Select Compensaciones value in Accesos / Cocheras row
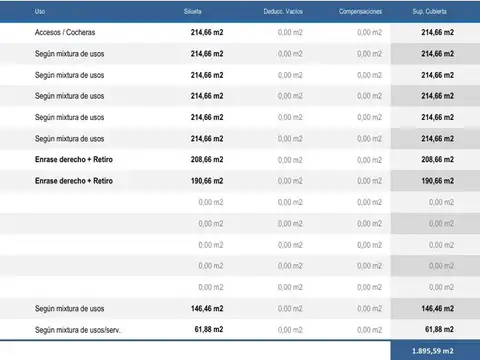This screenshot has height=360, width=480. pos(369,32)
